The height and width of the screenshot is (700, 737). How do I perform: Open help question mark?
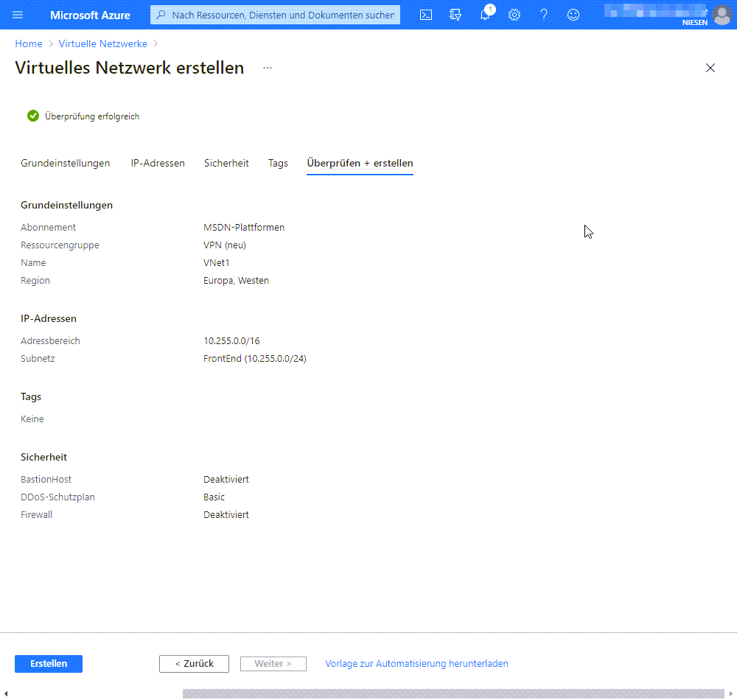pyautogui.click(x=544, y=15)
